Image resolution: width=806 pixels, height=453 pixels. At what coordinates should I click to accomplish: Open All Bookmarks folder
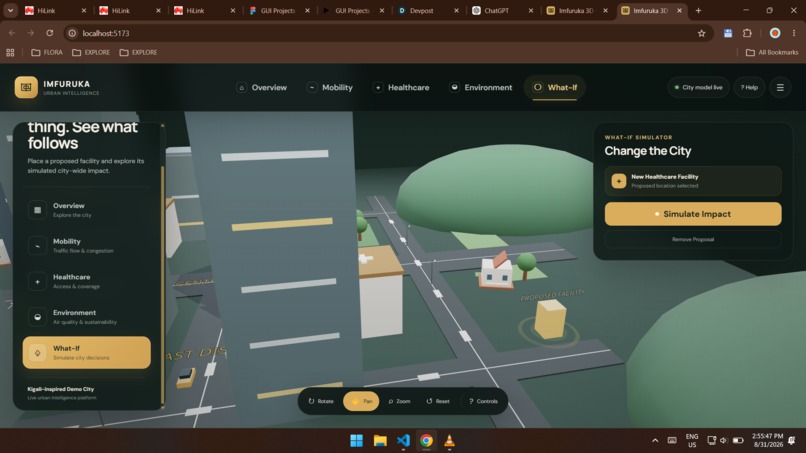[x=772, y=52]
